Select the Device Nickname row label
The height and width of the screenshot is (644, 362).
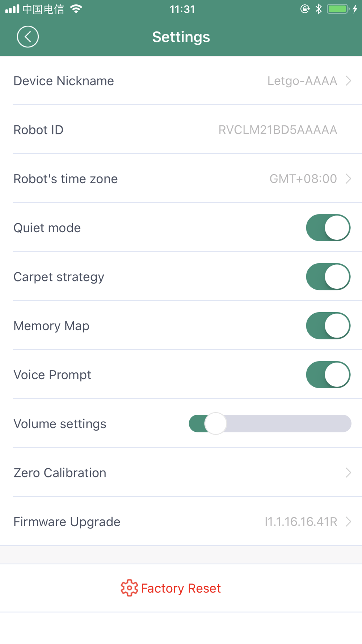[64, 81]
